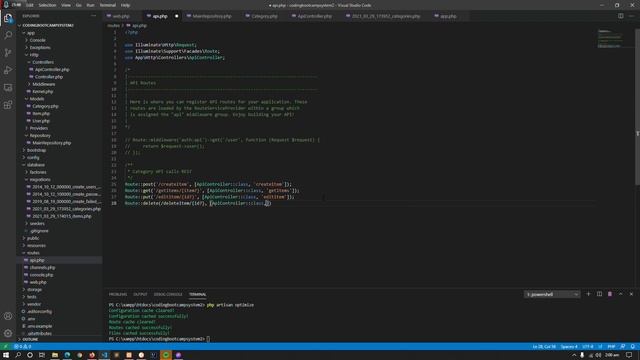
Task: Change encoding via UTF-8 in status bar
Action: point(587,347)
